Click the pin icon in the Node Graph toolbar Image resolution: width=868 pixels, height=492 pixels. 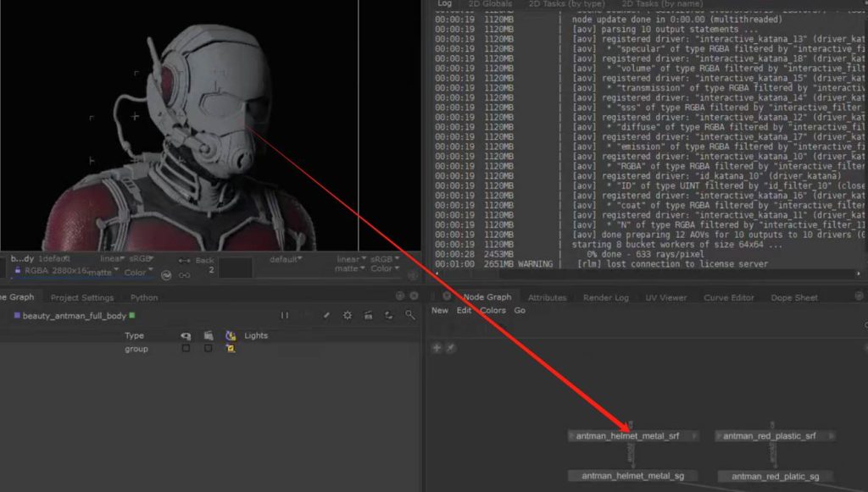point(449,347)
